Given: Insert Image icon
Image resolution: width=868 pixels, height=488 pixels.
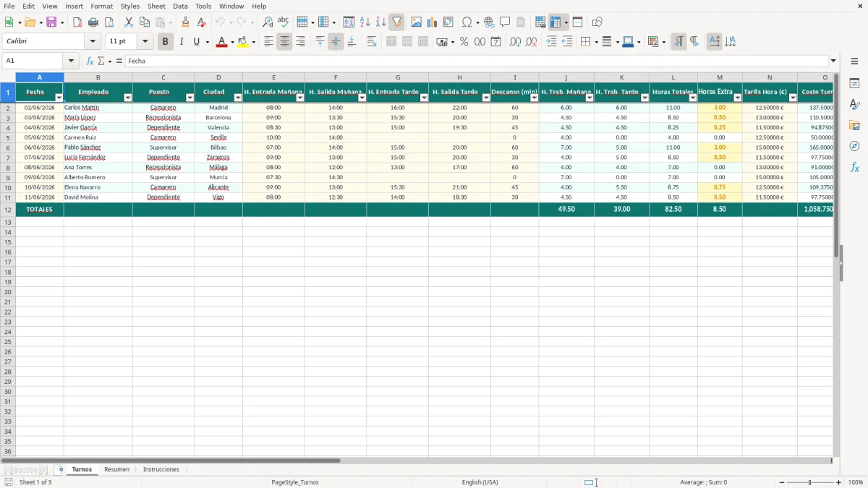Looking at the screenshot, I should tap(417, 22).
